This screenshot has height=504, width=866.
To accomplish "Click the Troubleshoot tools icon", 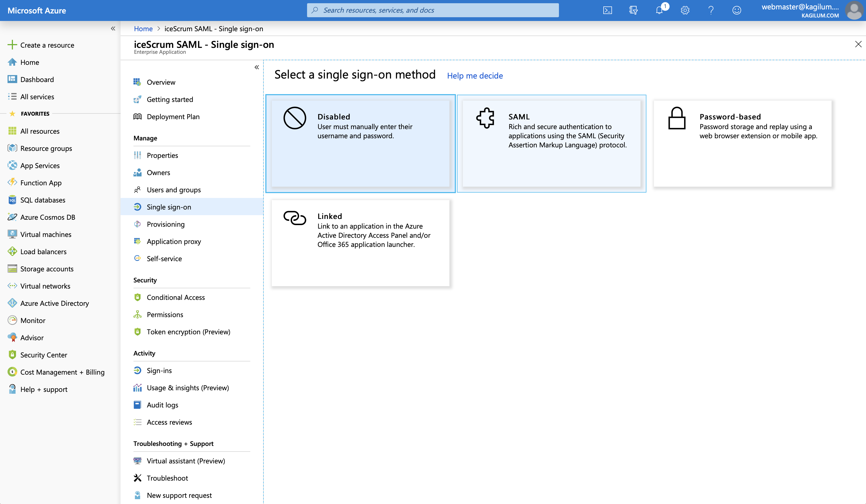I will 137,478.
